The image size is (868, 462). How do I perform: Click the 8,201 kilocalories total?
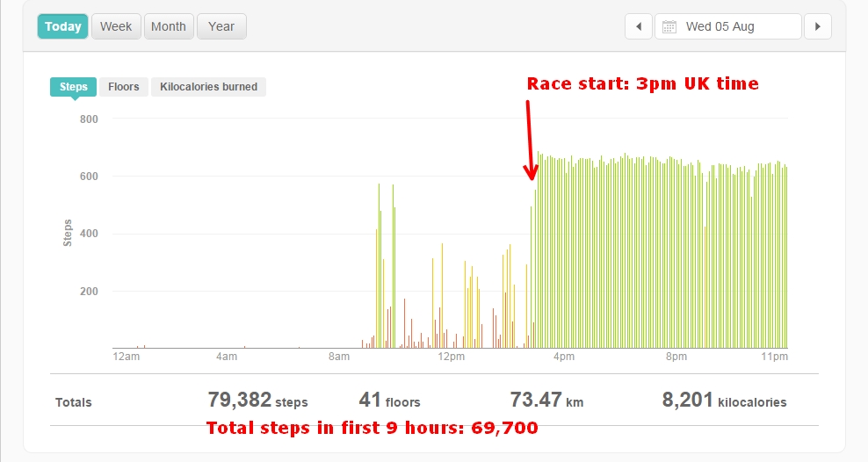click(724, 400)
